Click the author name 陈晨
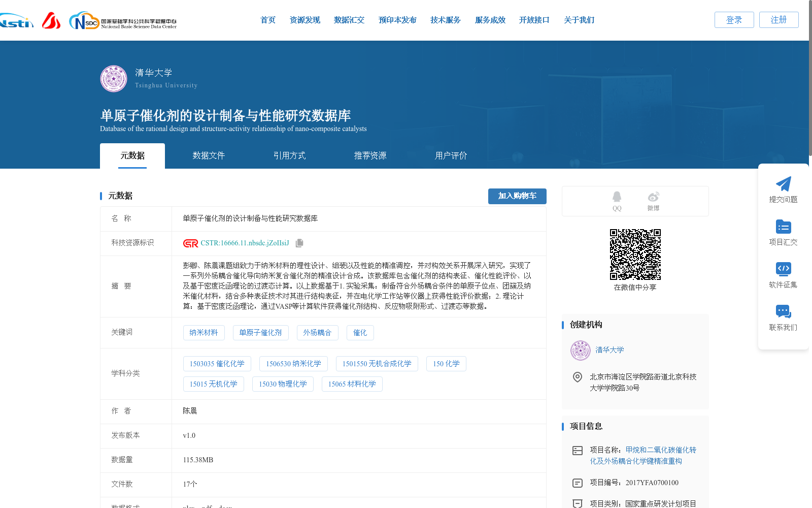 coord(190,411)
